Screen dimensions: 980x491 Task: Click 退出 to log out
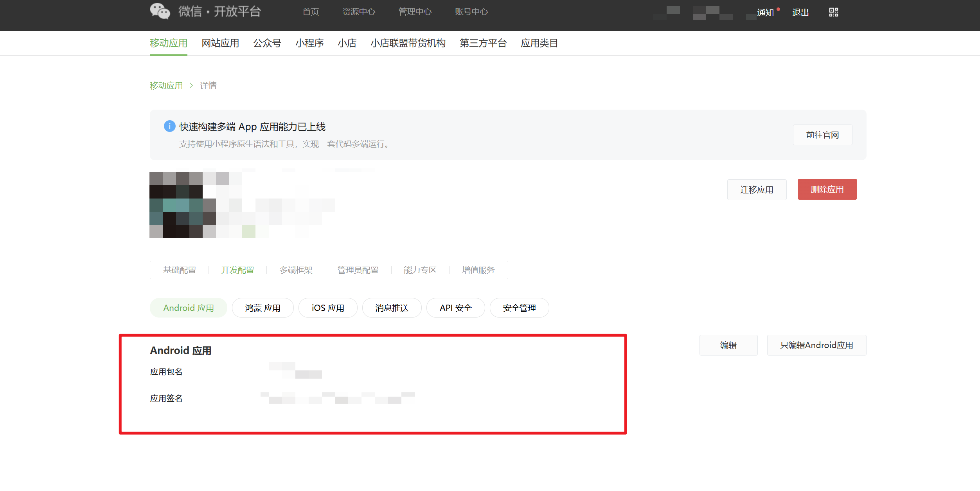pyautogui.click(x=800, y=12)
